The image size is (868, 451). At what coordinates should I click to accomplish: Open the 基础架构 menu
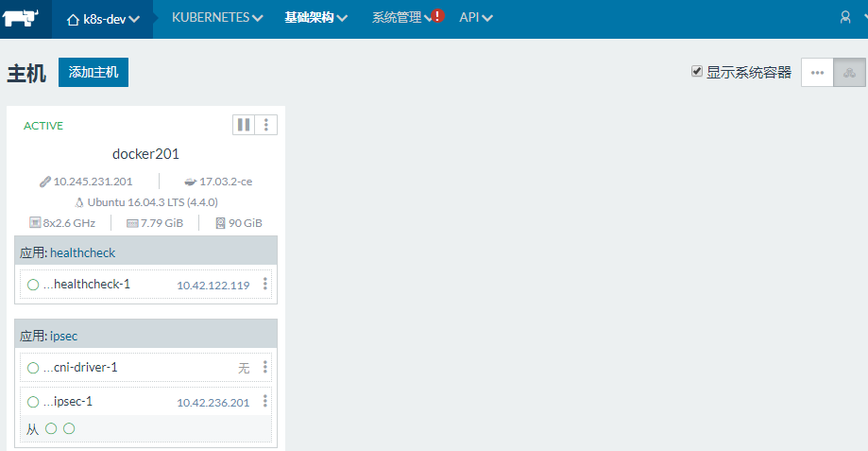tap(316, 18)
